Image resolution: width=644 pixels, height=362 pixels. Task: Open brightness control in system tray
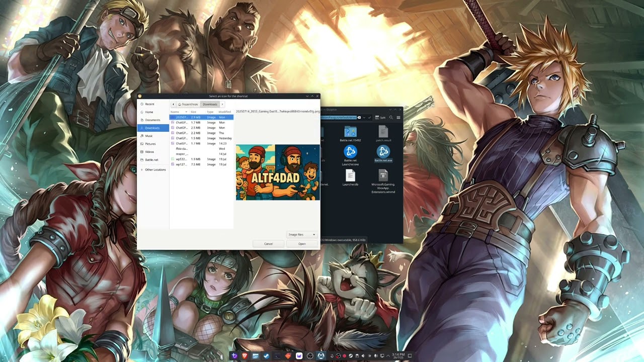tap(370, 355)
